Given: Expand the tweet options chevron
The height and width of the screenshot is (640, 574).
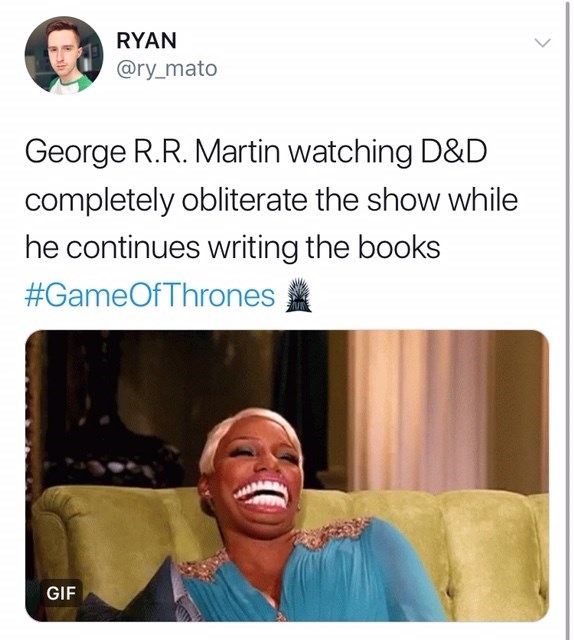Looking at the screenshot, I should tap(543, 42).
